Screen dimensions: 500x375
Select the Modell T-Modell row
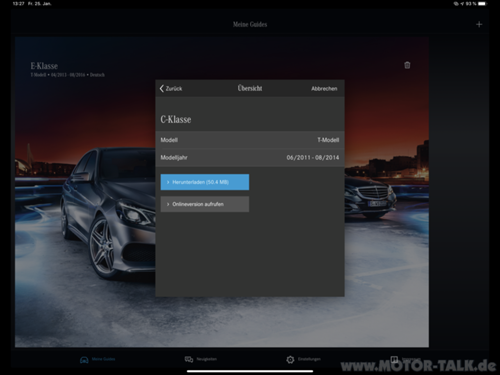pos(250,140)
